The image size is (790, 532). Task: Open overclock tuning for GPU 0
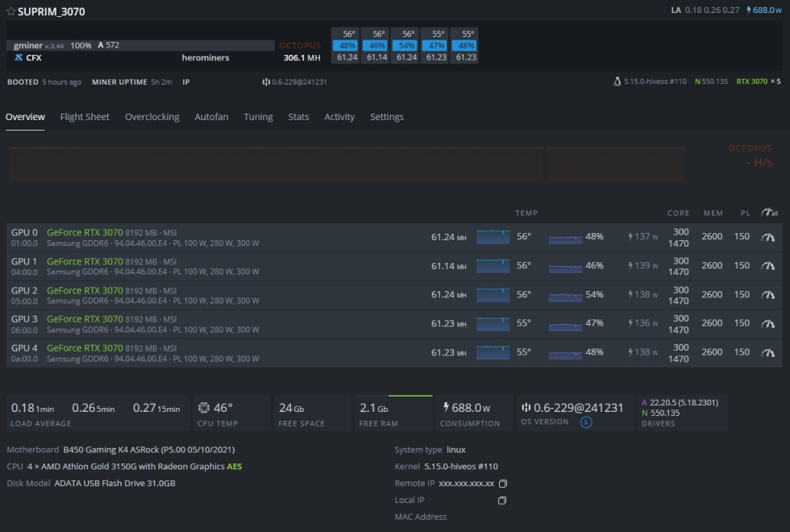(767, 237)
